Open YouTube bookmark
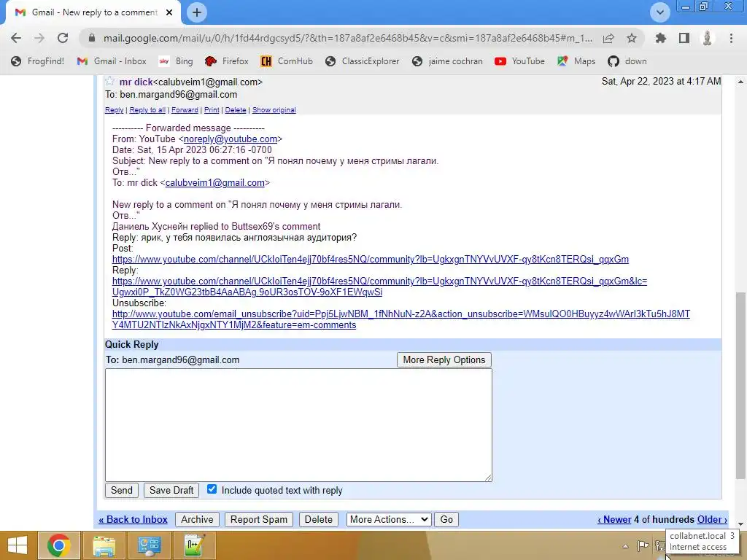The image size is (747, 560). 519,61
